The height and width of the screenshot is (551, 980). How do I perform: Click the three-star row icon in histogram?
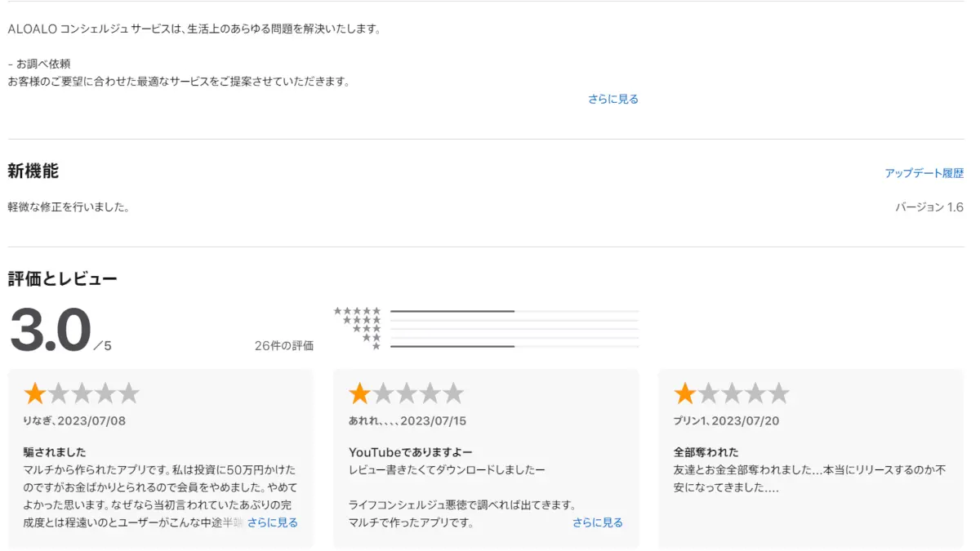[x=367, y=329]
